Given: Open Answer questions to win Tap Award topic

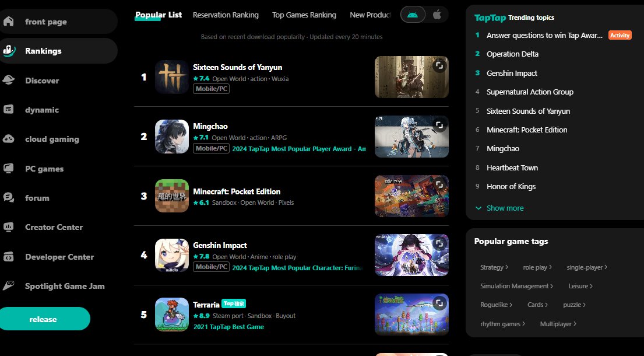Looking at the screenshot, I should click(x=544, y=36).
